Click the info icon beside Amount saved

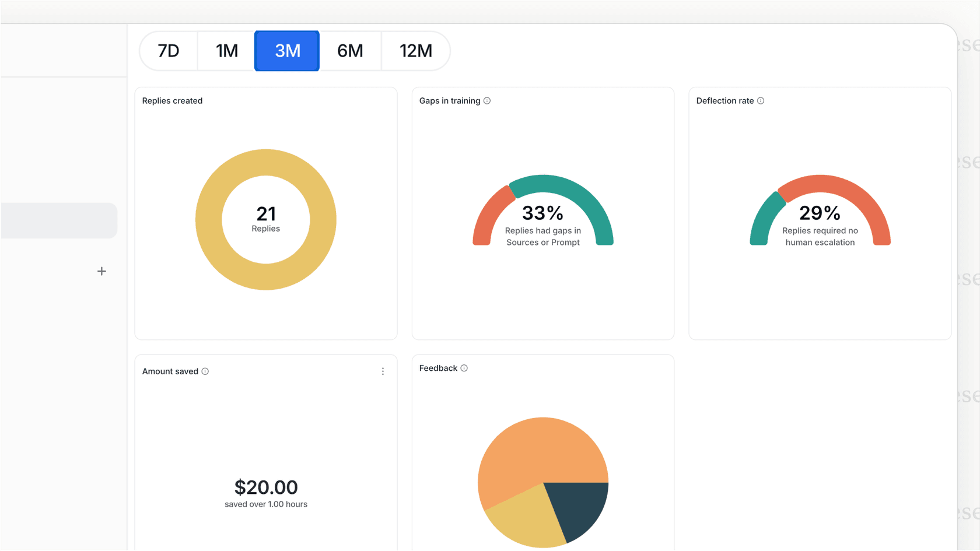[205, 371]
